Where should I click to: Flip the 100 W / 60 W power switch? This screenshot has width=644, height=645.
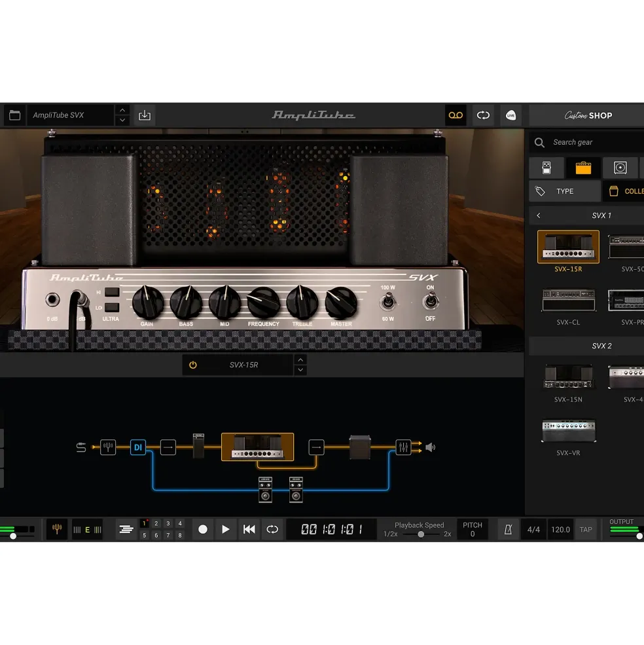387,301
